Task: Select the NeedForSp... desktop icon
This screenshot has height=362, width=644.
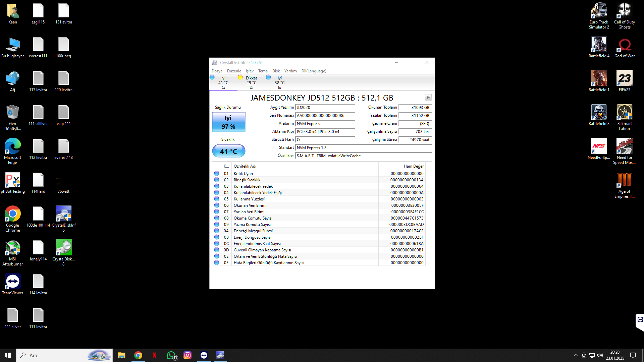Action: pos(599,149)
